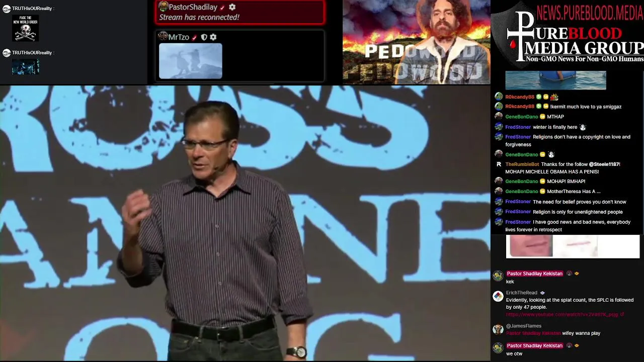
Task: Open the first TRUTHIsOURreality avatar above the skull image
Action: [7, 9]
